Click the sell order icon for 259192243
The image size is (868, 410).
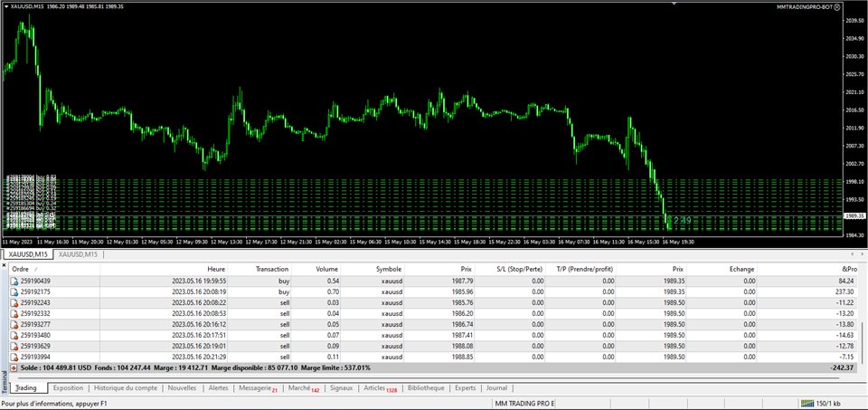[x=15, y=303]
